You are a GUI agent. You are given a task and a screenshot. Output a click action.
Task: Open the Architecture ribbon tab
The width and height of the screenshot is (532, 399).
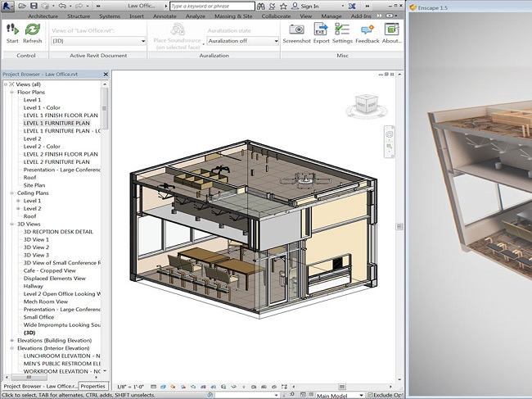(x=43, y=16)
